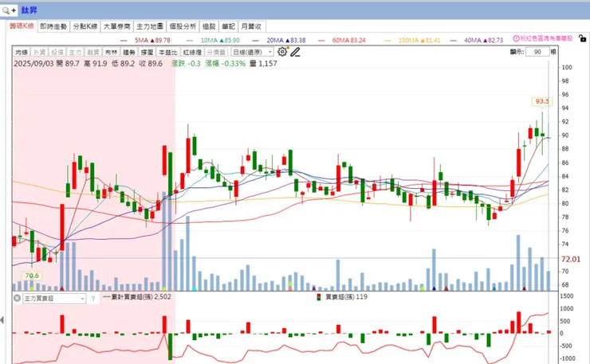
Task: Toggle the 均線 moving average overlay
Action: (22, 52)
